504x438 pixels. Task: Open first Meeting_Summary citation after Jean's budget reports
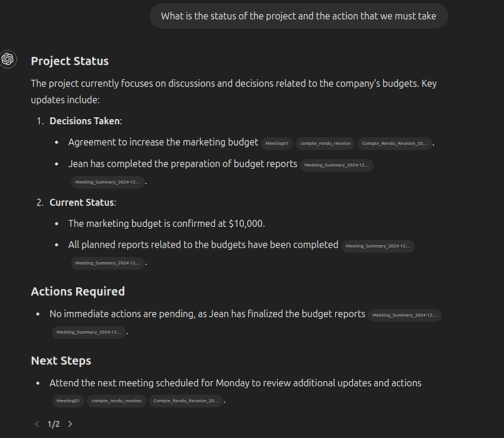[x=336, y=165]
